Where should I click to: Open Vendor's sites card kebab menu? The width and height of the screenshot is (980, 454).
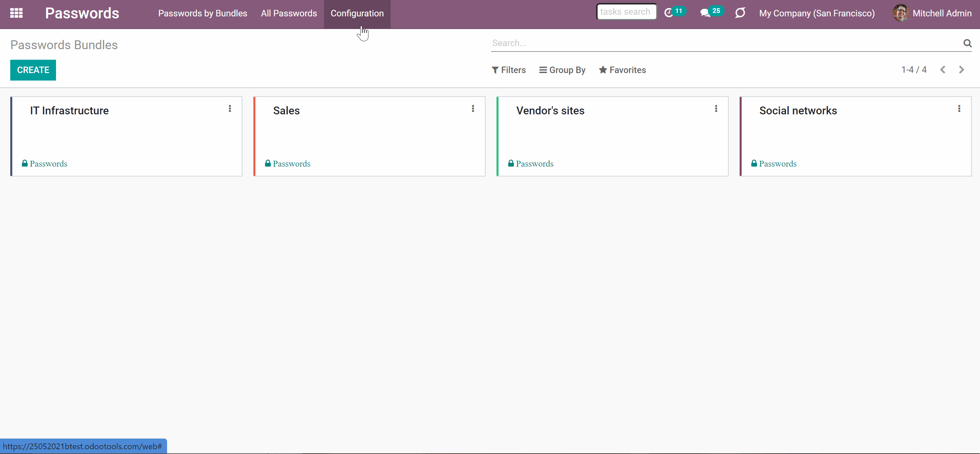[716, 109]
